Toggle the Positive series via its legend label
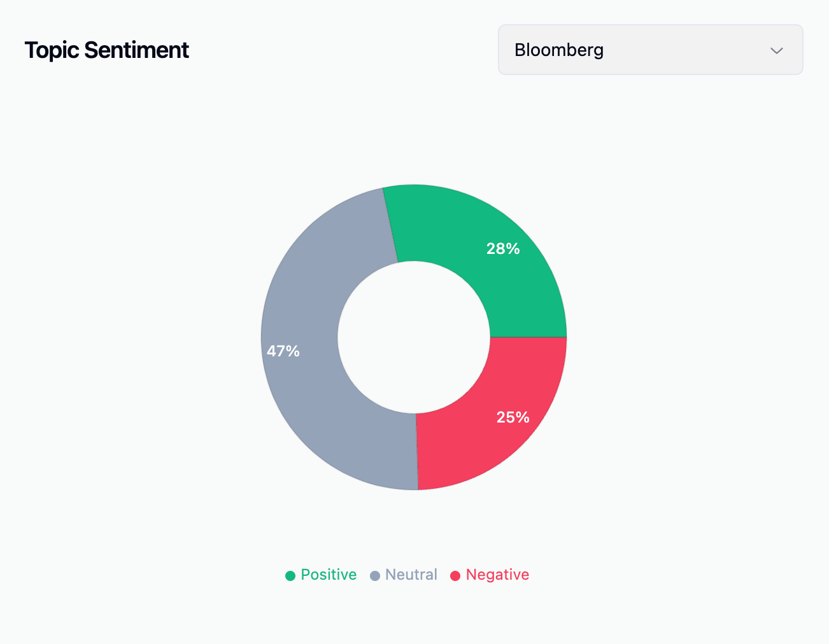Image resolution: width=829 pixels, height=644 pixels. (329, 575)
